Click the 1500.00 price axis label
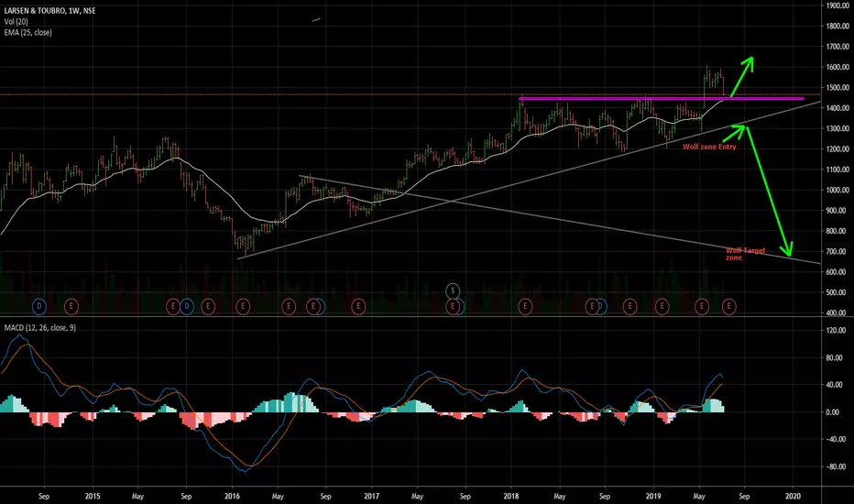 (x=838, y=87)
